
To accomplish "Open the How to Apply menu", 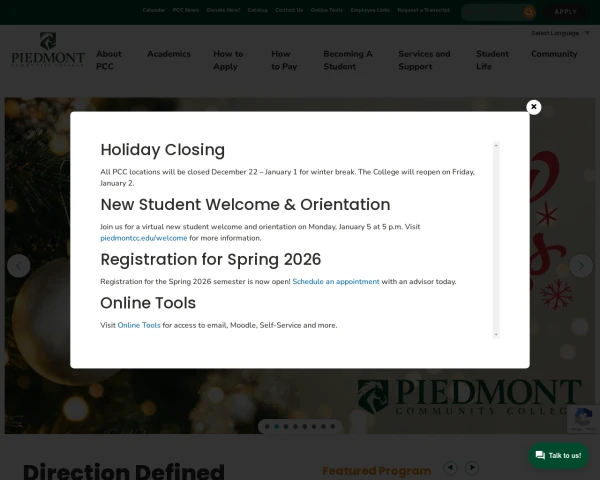I will click(x=228, y=60).
